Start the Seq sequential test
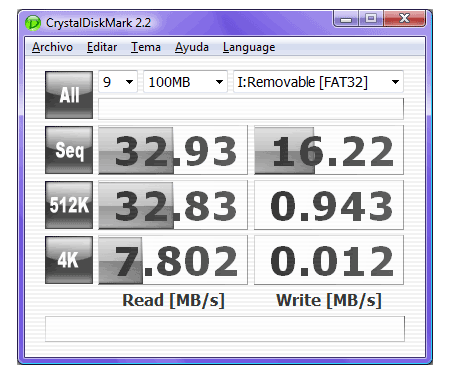The height and width of the screenshot is (375, 450). click(69, 150)
